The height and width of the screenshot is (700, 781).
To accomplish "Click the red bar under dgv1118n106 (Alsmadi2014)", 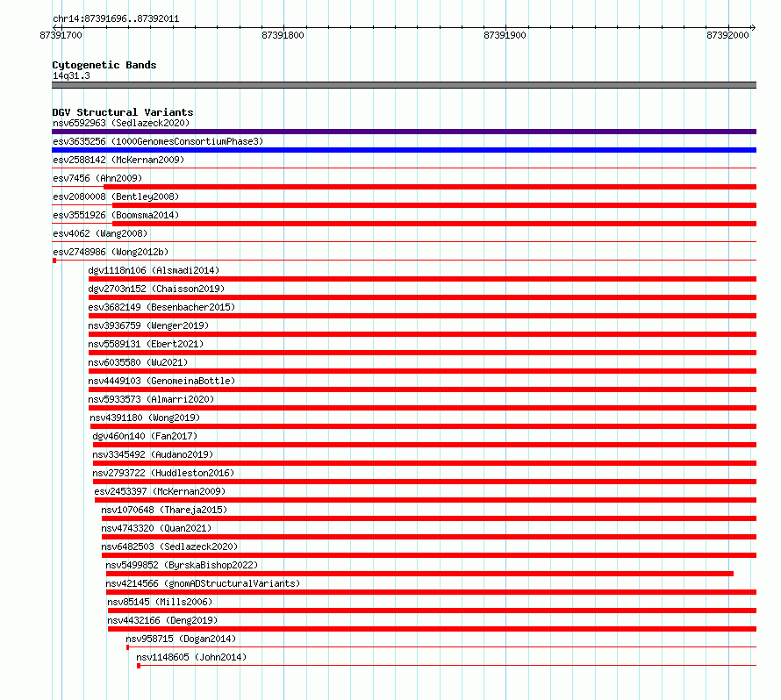I will pyautogui.click(x=422, y=279).
